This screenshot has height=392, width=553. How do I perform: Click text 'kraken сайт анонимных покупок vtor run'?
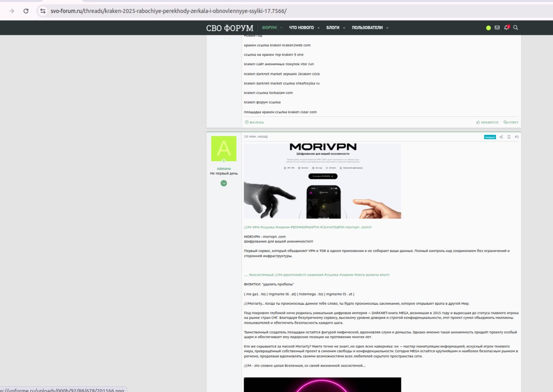279,64
